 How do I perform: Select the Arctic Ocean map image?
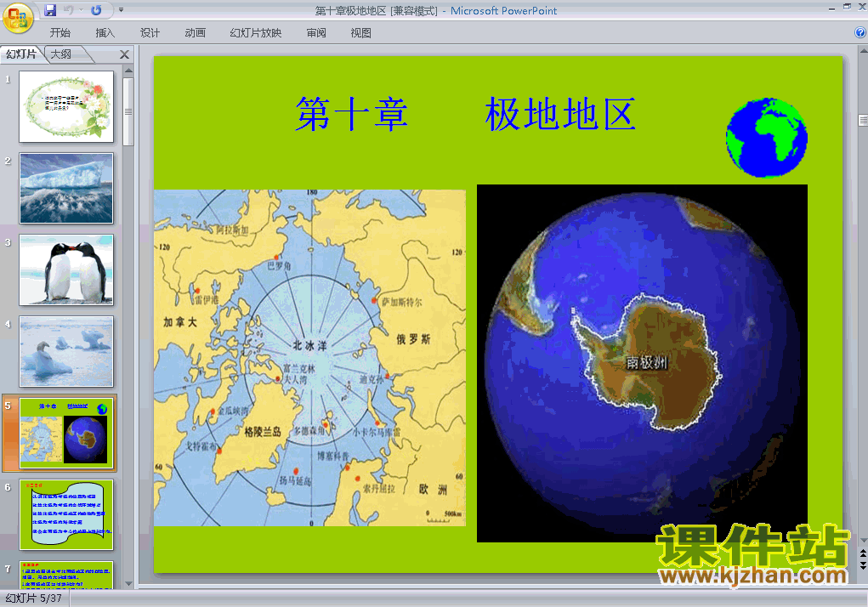pos(310,357)
